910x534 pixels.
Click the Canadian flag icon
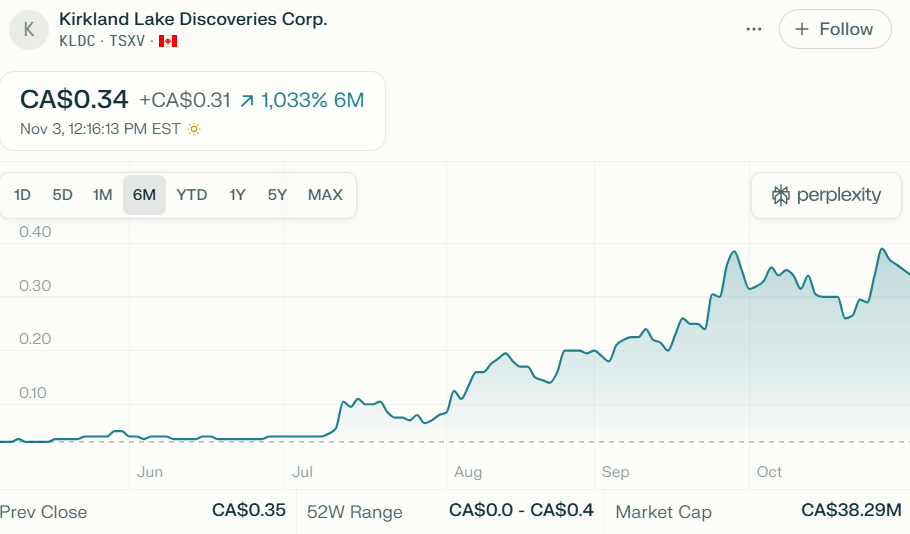168,41
